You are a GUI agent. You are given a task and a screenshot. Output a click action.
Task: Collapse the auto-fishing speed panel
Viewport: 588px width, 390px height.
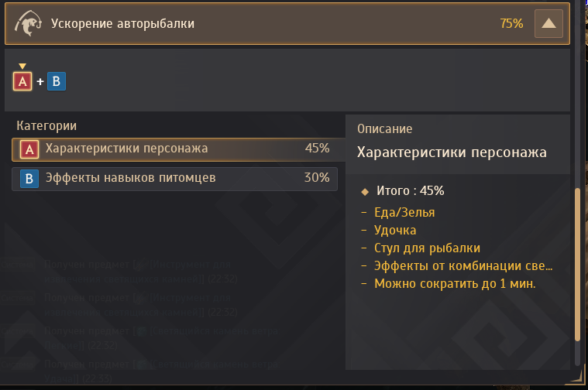click(x=549, y=23)
